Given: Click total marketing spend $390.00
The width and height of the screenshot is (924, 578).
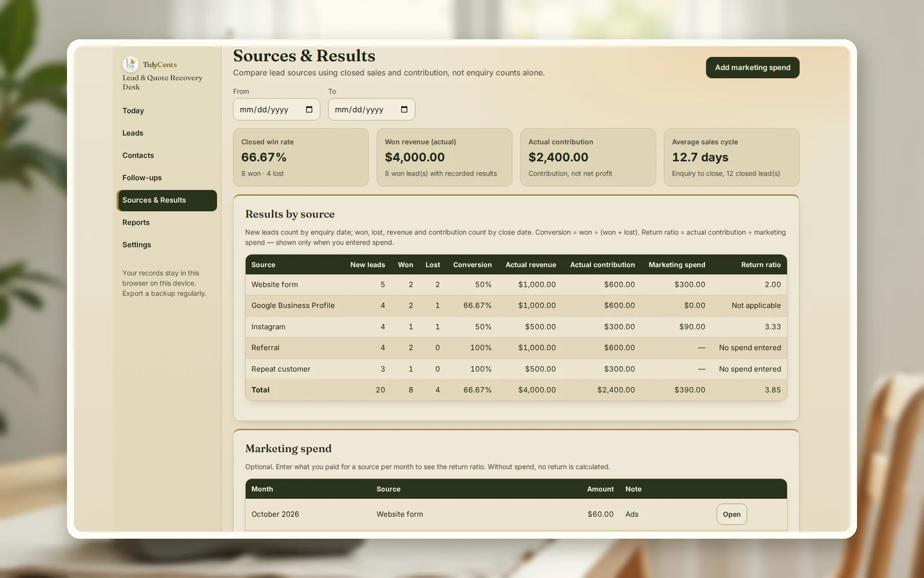Looking at the screenshot, I should 690,390.
